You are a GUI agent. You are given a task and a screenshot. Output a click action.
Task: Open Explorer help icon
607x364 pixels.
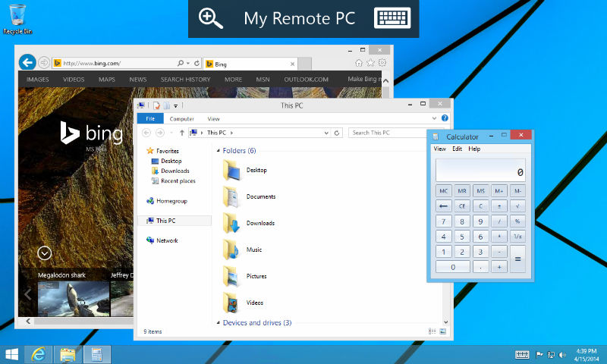(x=445, y=118)
